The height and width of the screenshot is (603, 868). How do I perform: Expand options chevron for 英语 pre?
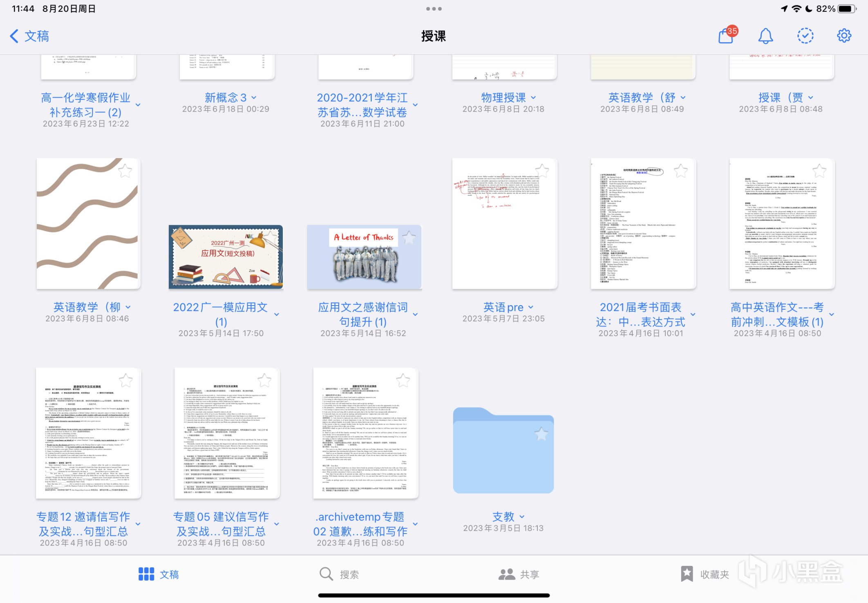pyautogui.click(x=531, y=307)
